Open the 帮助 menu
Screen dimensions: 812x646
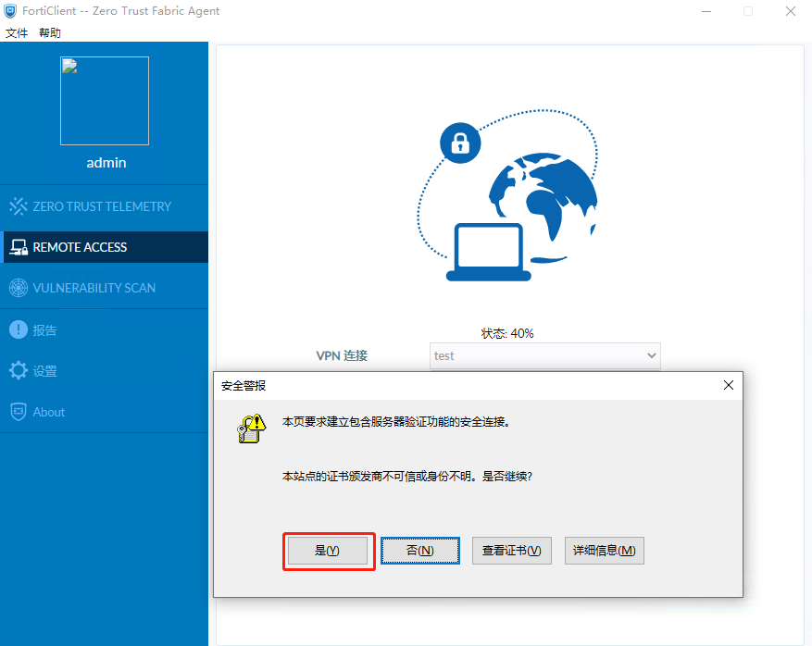coord(50,33)
